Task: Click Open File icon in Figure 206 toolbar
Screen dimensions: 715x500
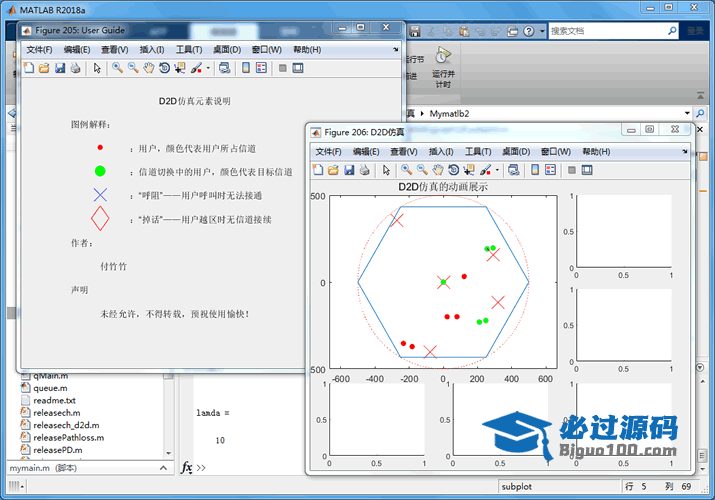Action: click(x=333, y=170)
